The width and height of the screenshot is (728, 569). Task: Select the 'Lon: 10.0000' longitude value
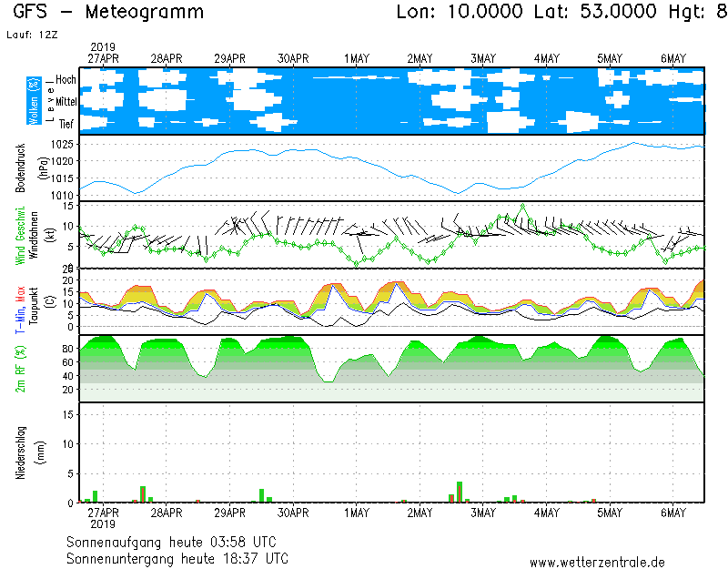click(x=460, y=12)
